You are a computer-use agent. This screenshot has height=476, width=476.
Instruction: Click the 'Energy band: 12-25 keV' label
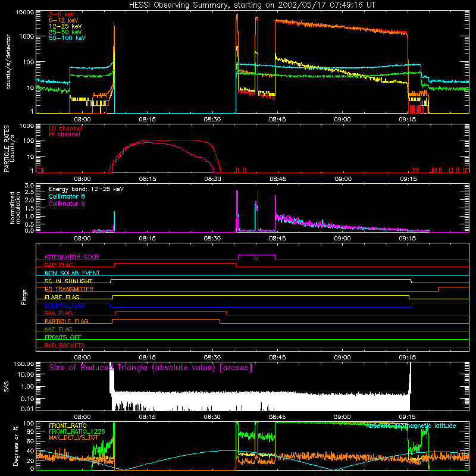pos(86,189)
